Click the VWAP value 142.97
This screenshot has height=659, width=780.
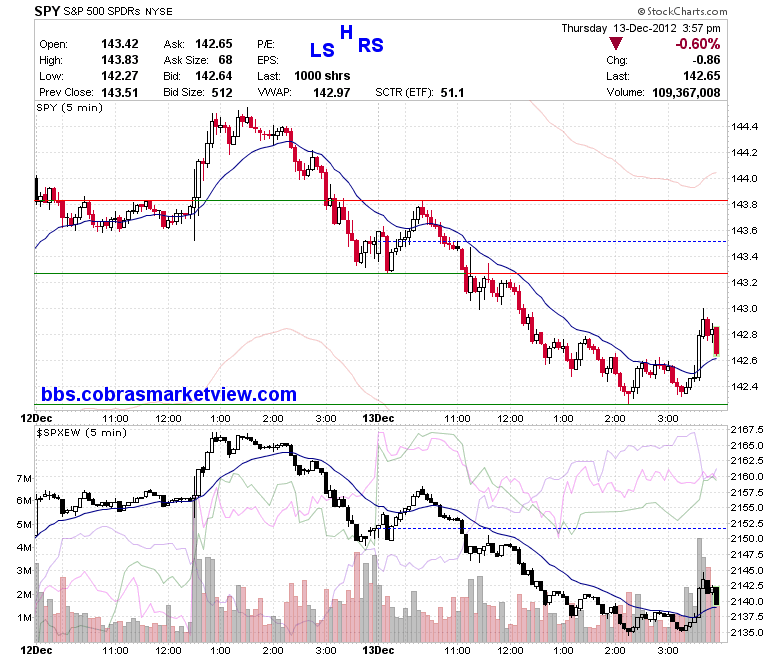click(x=331, y=93)
